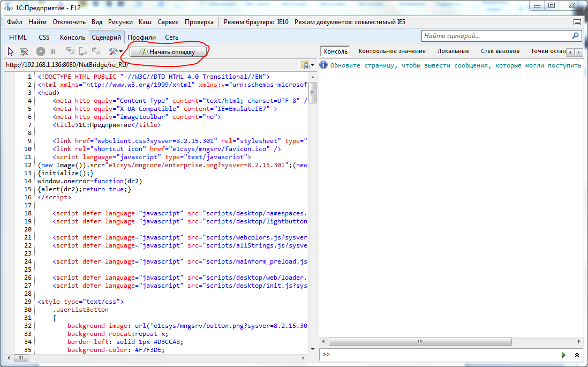Click the clear browser cache icon

pyautogui.click(x=24, y=51)
